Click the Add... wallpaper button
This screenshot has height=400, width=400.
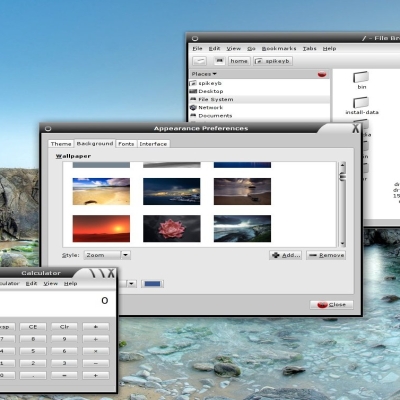click(x=286, y=255)
